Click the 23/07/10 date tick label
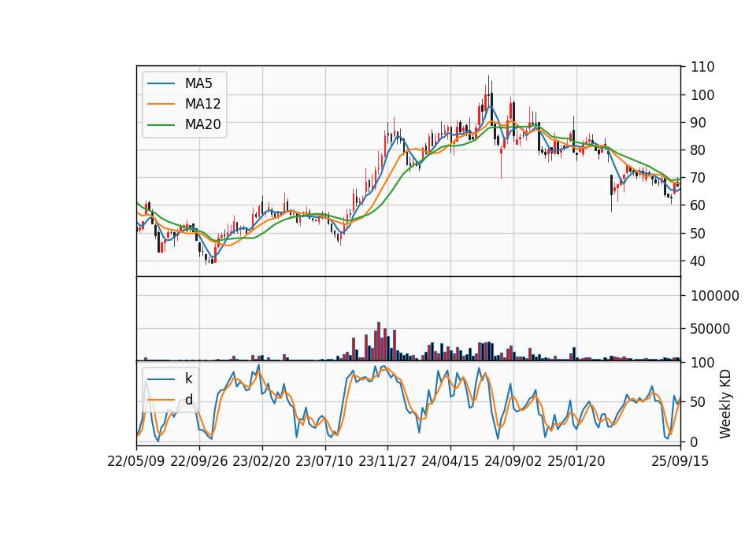 [x=324, y=461]
